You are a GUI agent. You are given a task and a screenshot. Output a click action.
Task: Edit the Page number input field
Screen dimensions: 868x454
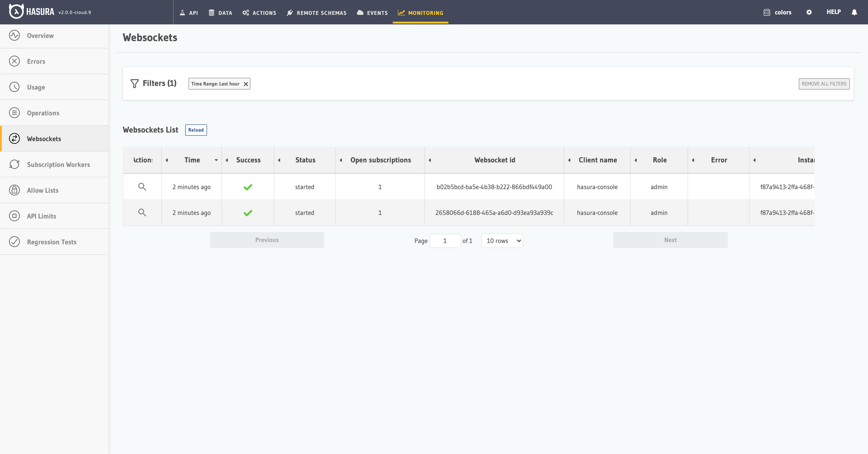pyautogui.click(x=445, y=240)
